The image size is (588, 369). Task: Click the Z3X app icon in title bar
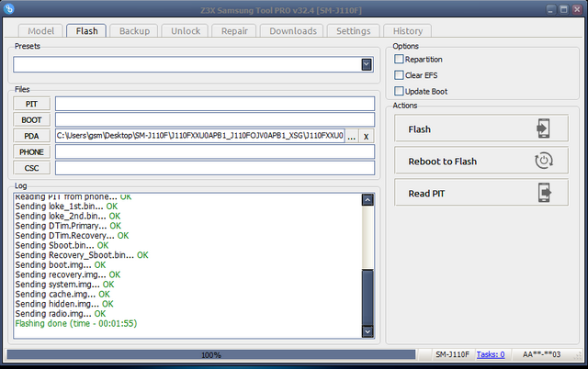tap(8, 8)
